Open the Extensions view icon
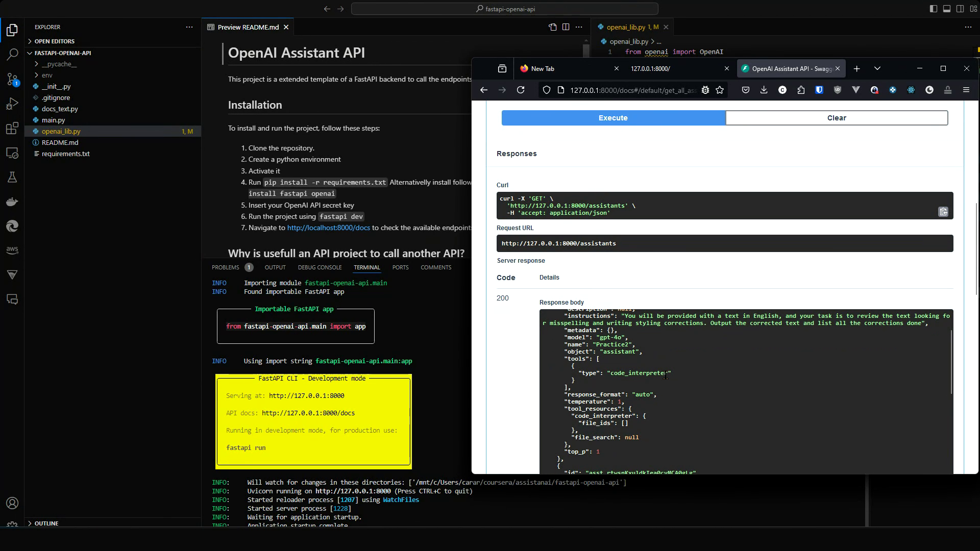The height and width of the screenshot is (551, 980). point(12,128)
